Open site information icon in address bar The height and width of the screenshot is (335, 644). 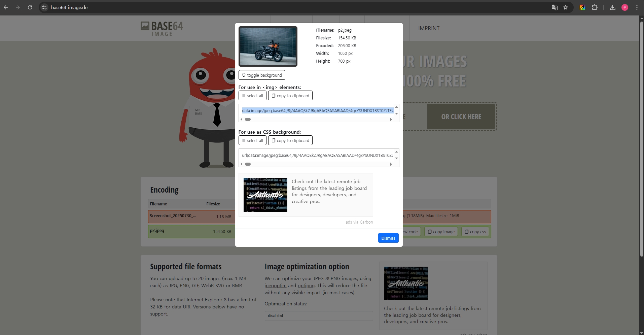pyautogui.click(x=44, y=7)
